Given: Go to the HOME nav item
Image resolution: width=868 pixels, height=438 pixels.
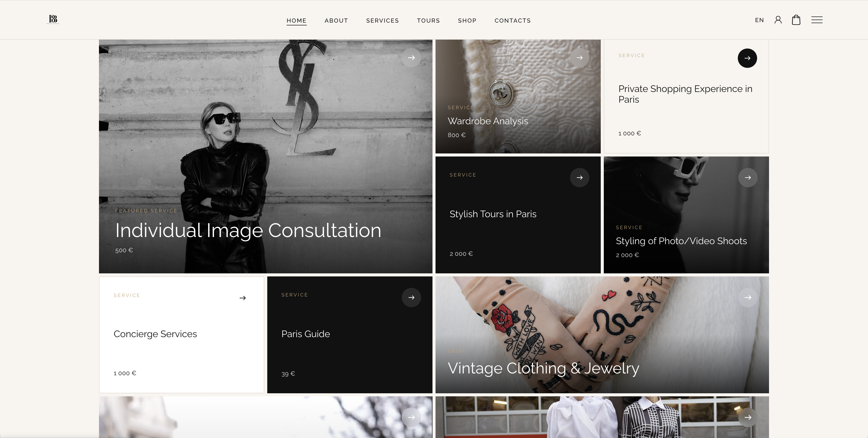Looking at the screenshot, I should (x=296, y=21).
